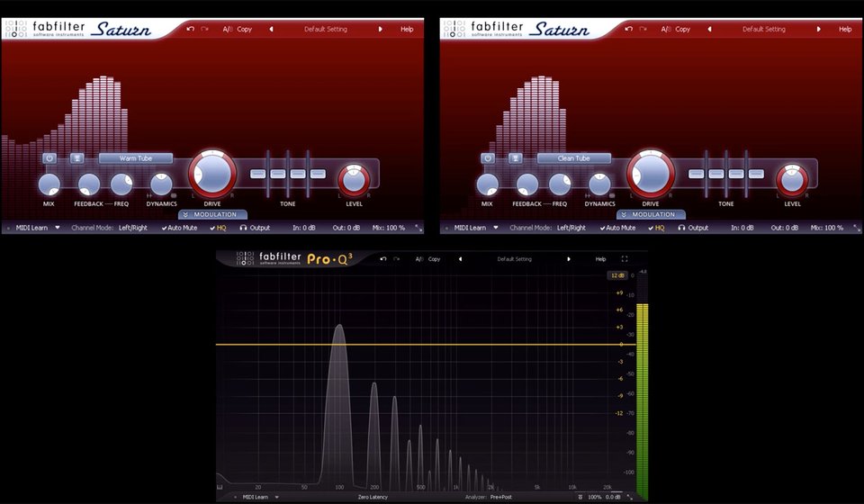The height and width of the screenshot is (504, 864).
Task: Click resize icon in Pro-Q 3 bottom bar
Action: [x=630, y=497]
